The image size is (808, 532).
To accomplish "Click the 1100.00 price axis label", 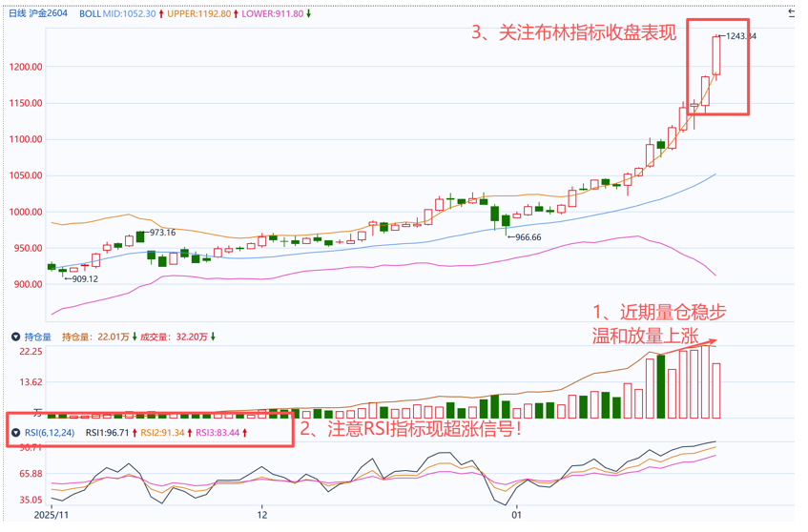I will point(26,139).
